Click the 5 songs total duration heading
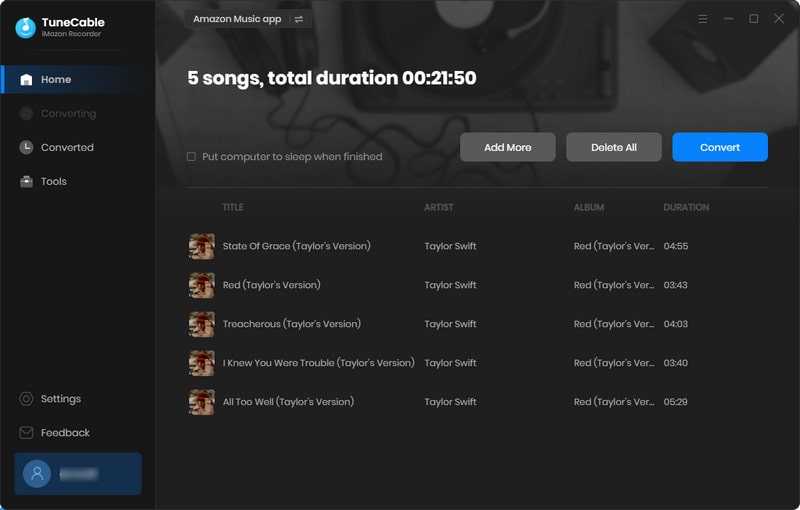 coord(332,79)
